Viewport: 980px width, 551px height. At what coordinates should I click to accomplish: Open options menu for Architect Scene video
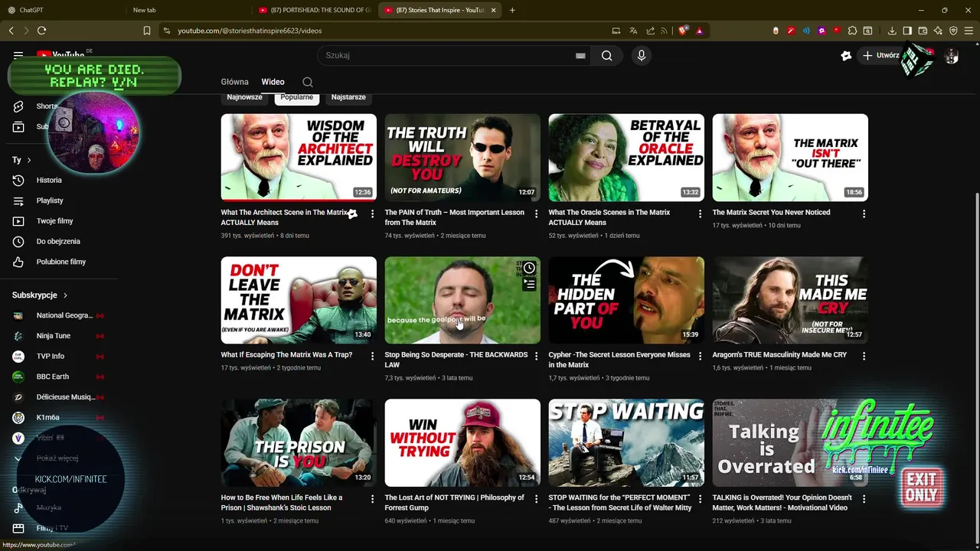(372, 214)
